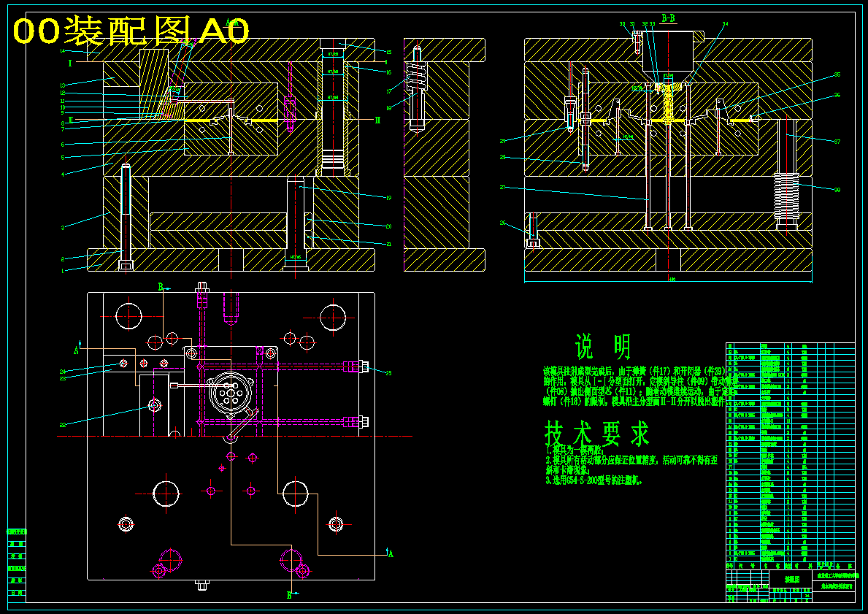Select the B-B section view label

point(668,18)
